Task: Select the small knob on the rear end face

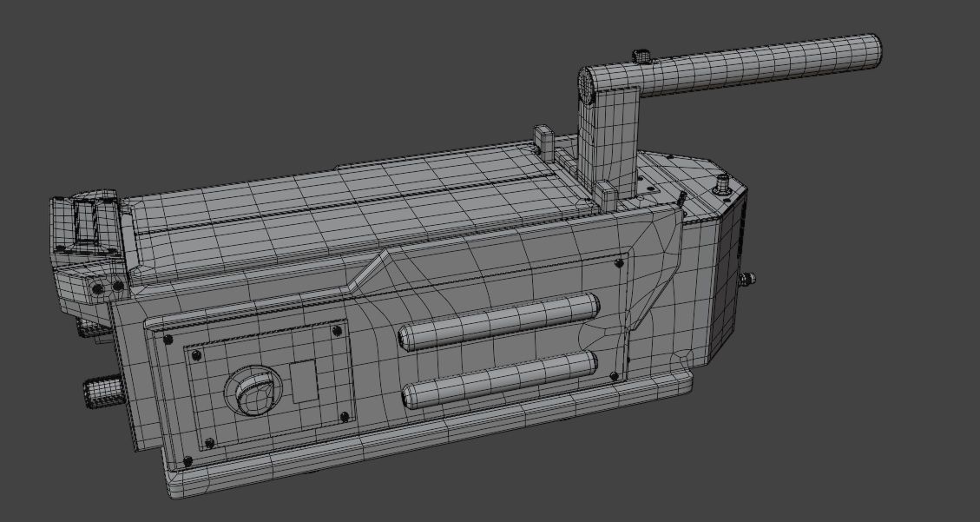Action: 747,279
